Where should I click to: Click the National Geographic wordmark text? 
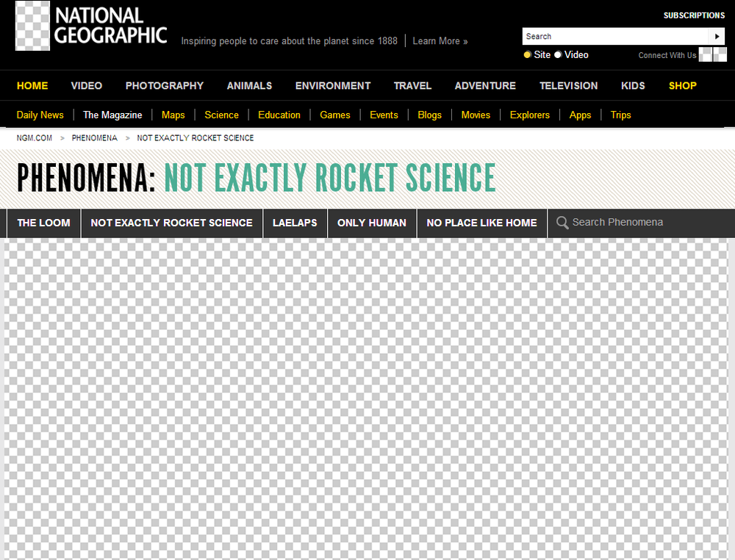[x=111, y=25]
